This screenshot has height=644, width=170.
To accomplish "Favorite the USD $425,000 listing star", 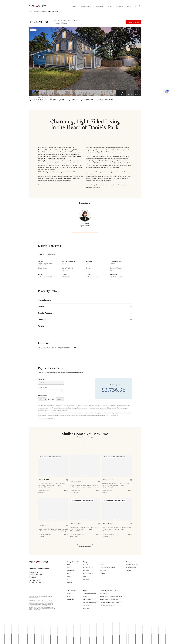I will (x=99, y=482).
